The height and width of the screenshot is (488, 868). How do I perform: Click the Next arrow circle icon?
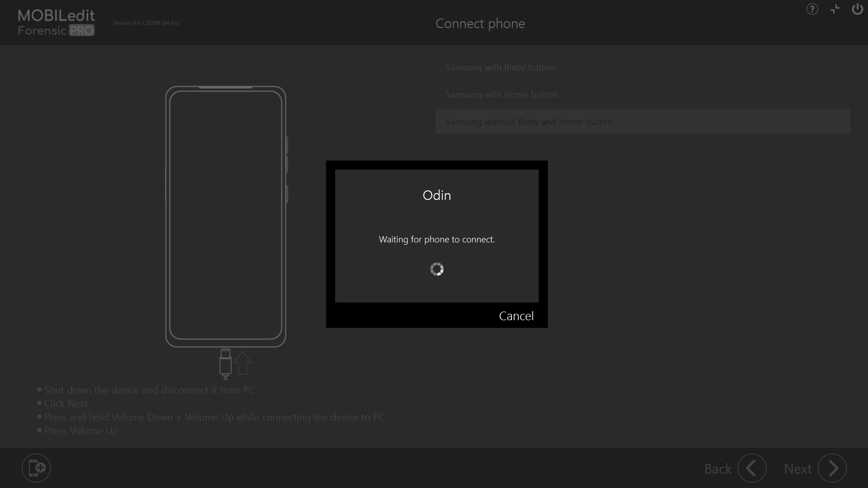[832, 468]
